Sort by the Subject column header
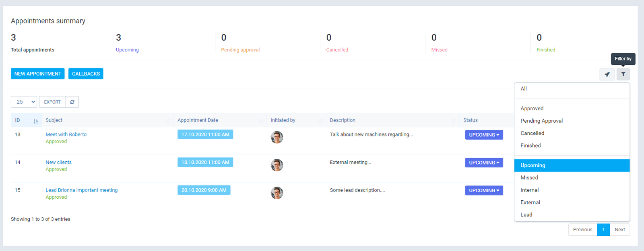The width and height of the screenshot is (644, 251). pos(54,120)
